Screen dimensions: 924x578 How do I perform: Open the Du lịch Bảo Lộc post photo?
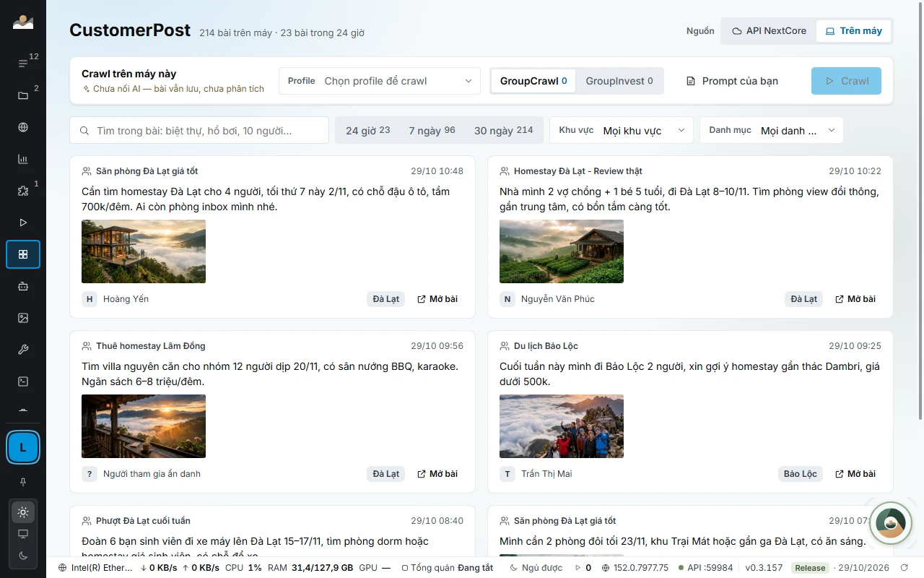click(x=562, y=426)
